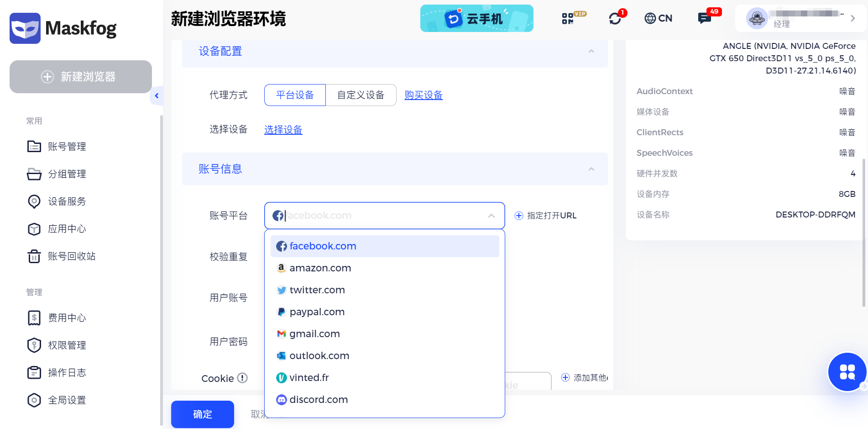
Task: Open the messages icon showing 49
Action: coord(706,18)
